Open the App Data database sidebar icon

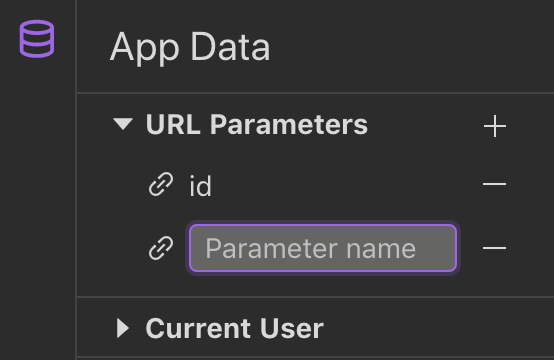tap(37, 39)
